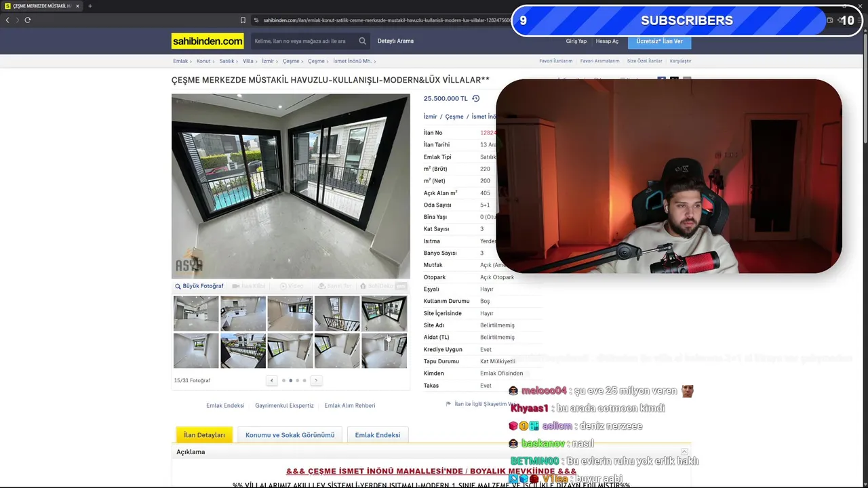Select the staircase railing thumbnail
This screenshot has width=868, height=488.
(x=337, y=313)
